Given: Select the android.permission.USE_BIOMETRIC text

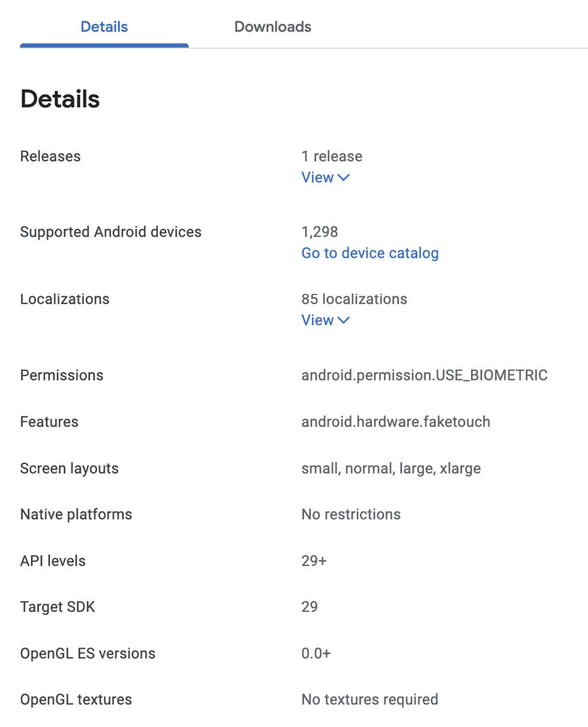Looking at the screenshot, I should click(x=424, y=375).
